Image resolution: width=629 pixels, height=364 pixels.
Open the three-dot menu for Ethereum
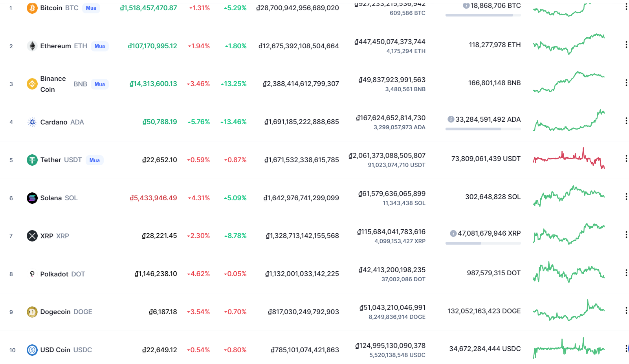click(626, 45)
